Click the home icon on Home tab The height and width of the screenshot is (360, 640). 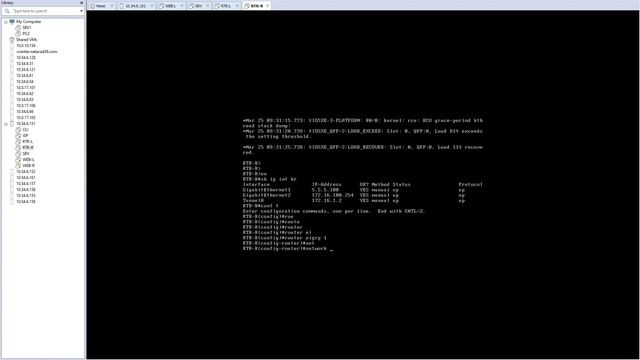[92, 6]
